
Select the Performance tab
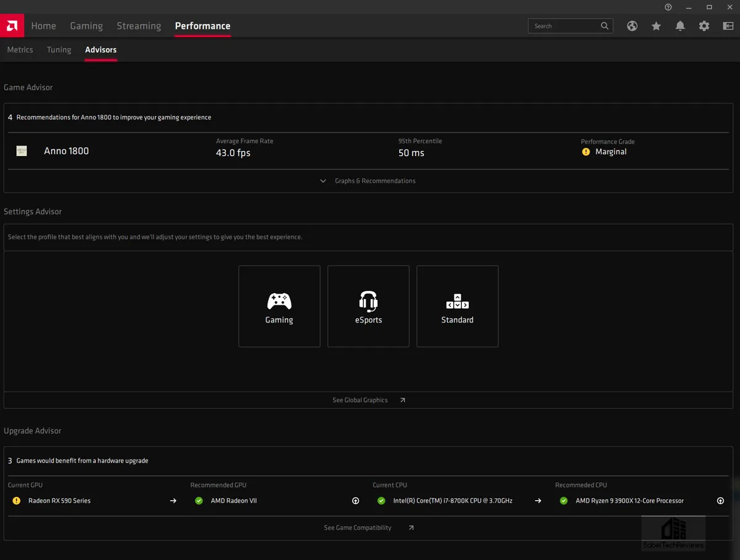click(x=203, y=26)
